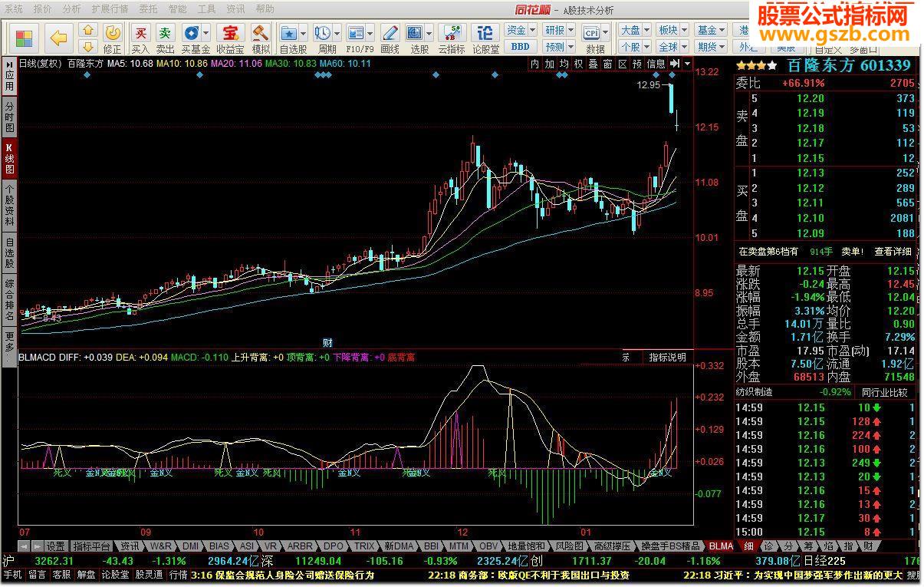Switch to the OBV indicator tab

pos(488,546)
